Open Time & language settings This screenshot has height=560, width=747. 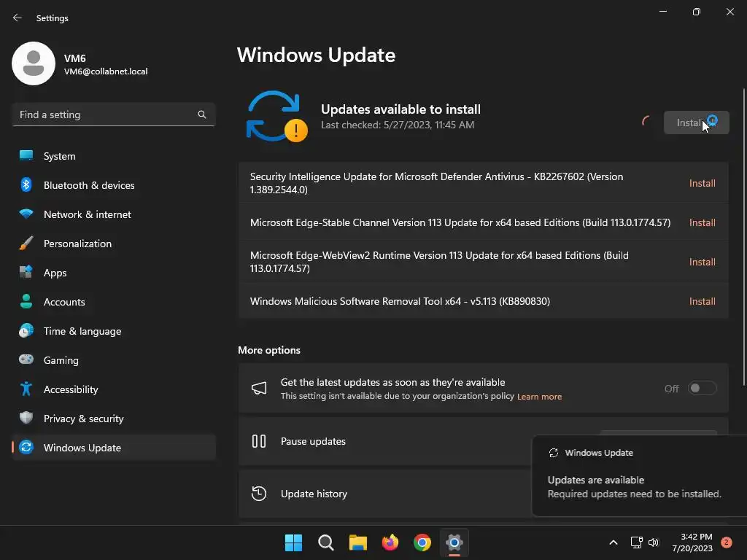coord(114,330)
